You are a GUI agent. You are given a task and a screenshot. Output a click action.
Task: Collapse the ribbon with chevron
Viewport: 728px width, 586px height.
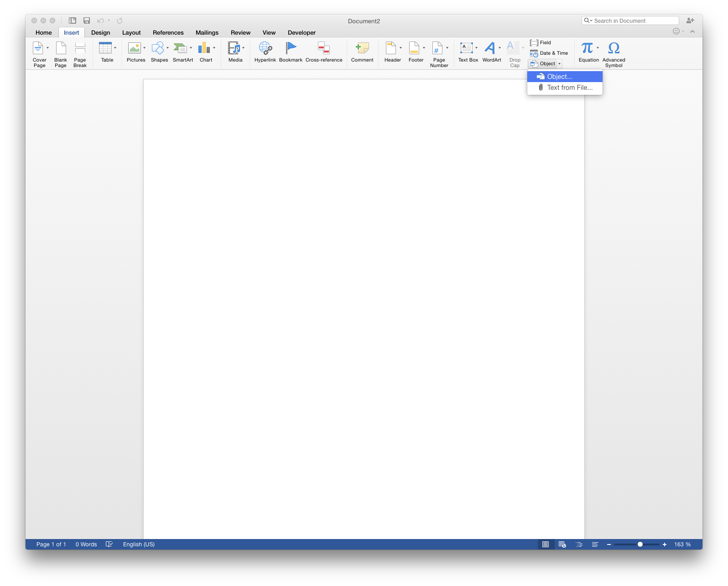pos(692,31)
